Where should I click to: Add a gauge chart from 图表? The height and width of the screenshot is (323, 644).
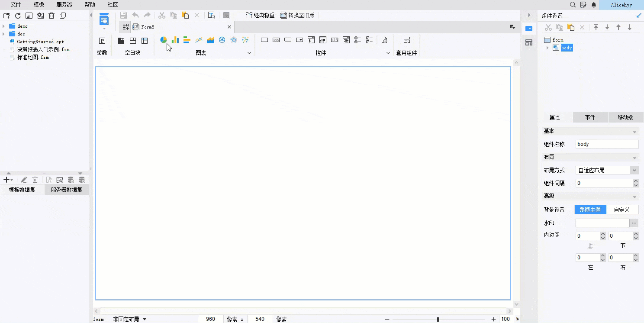pos(222,40)
